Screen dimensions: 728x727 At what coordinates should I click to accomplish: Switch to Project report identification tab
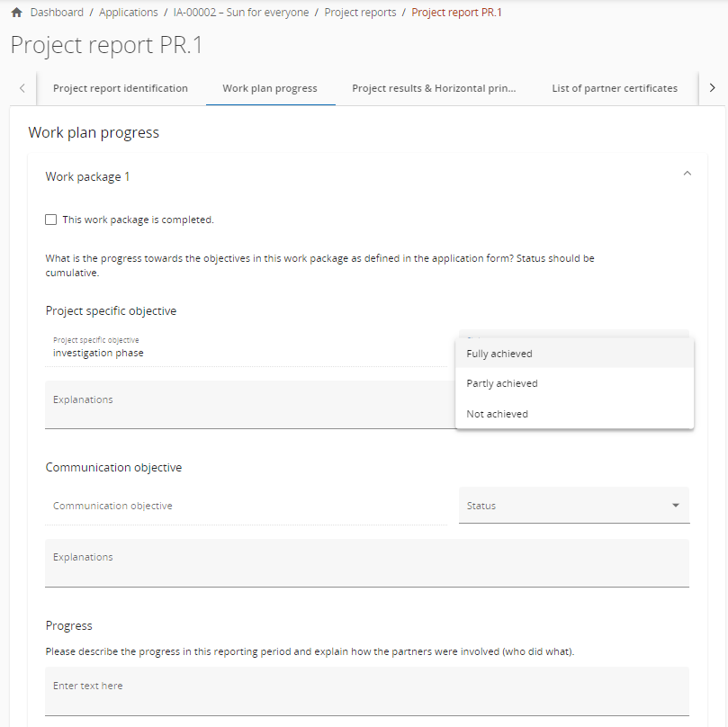pyautogui.click(x=121, y=88)
